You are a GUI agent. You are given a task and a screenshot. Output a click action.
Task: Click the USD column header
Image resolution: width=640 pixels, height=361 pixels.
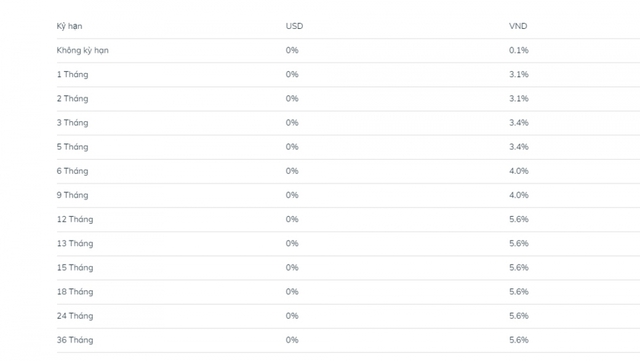click(x=294, y=26)
